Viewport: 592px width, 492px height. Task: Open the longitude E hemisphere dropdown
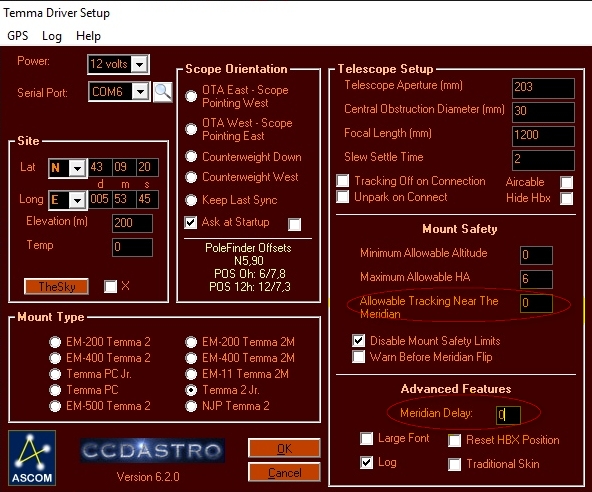pyautogui.click(x=77, y=200)
